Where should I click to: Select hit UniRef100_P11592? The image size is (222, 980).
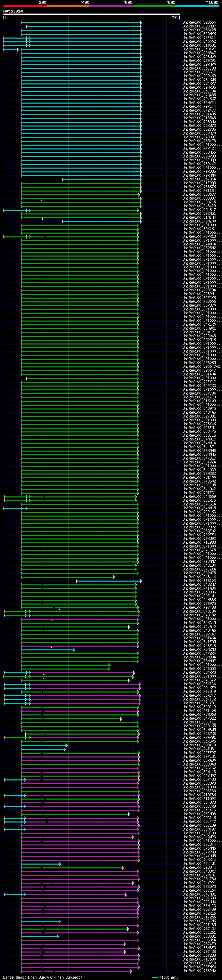[199, 799]
